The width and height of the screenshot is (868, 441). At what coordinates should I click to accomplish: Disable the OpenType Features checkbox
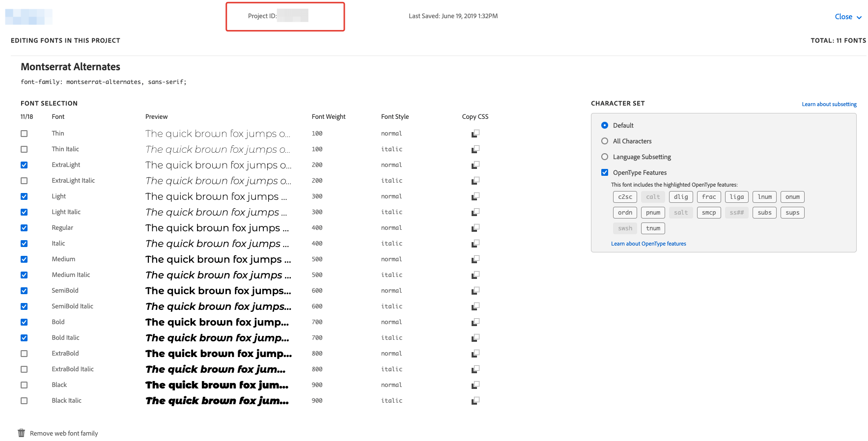coord(605,172)
